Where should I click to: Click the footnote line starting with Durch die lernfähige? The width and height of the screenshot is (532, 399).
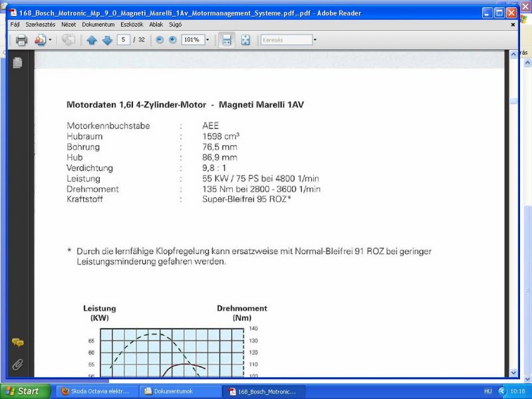[254, 251]
